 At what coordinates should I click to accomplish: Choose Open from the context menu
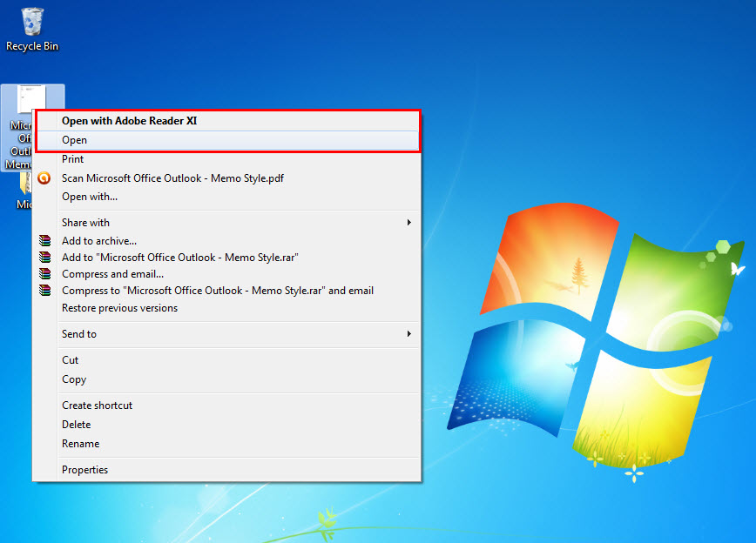coord(74,139)
